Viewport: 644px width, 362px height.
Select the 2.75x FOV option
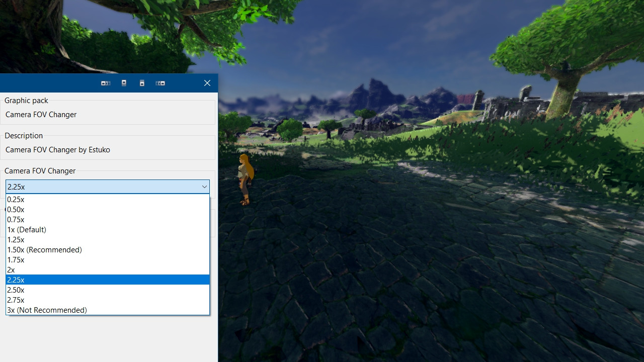16,300
